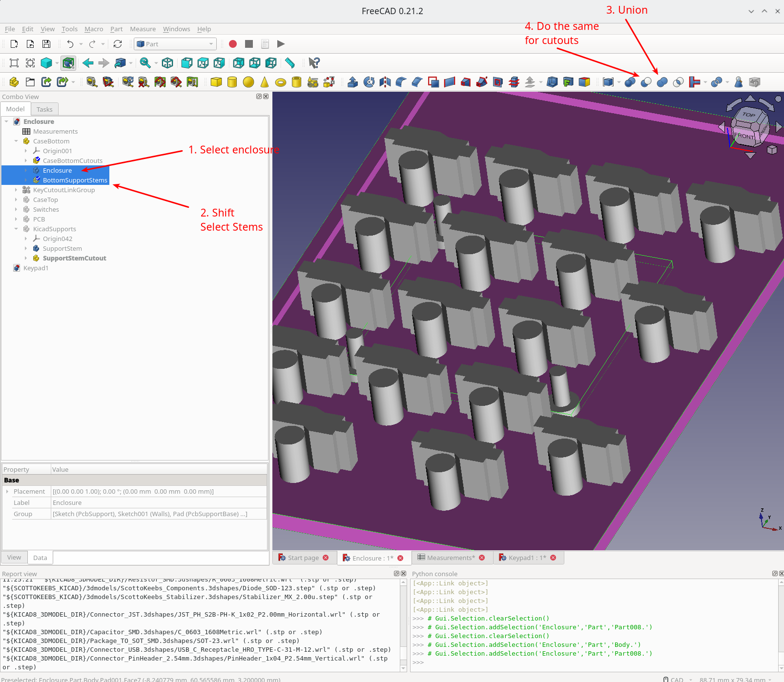784x682 pixels.
Task: Expand the CaseTop tree node
Action: pos(16,200)
